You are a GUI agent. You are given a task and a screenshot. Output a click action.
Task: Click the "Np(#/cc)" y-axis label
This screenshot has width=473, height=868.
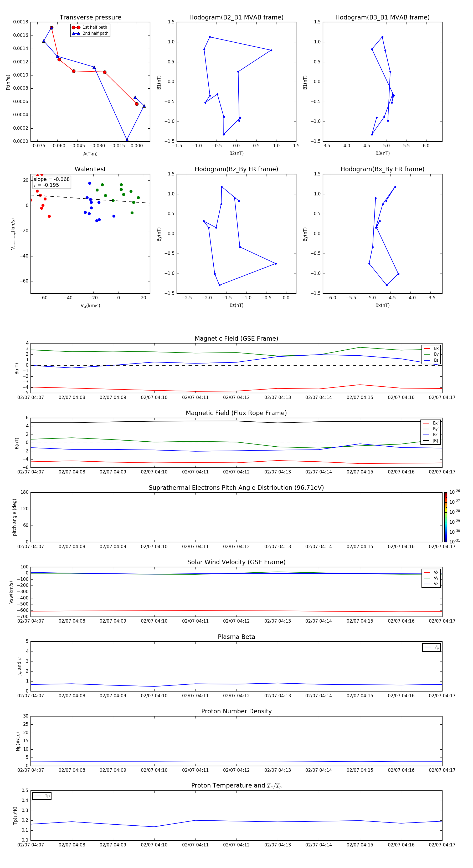[18, 741]
